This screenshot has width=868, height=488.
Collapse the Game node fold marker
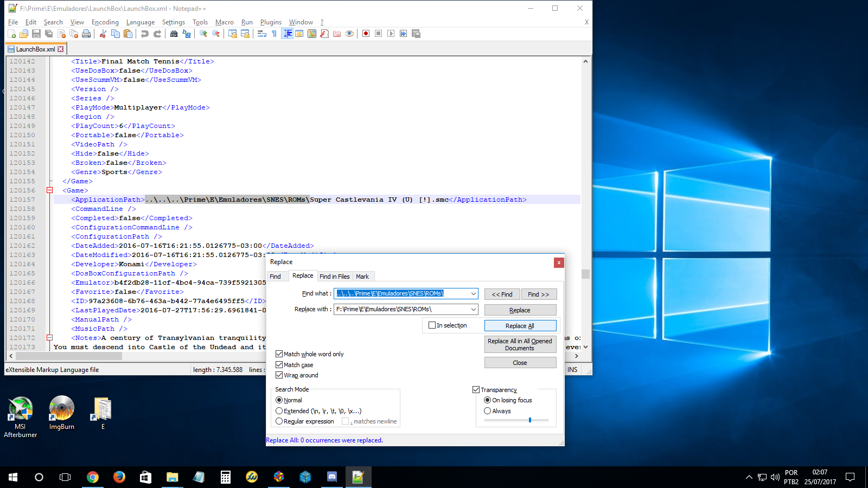49,190
